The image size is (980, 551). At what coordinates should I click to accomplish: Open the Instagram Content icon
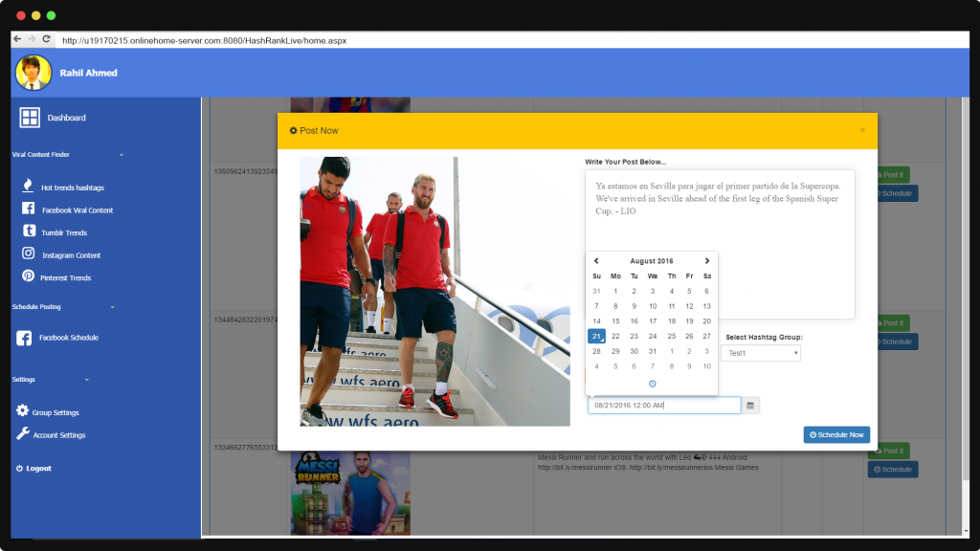tap(29, 254)
